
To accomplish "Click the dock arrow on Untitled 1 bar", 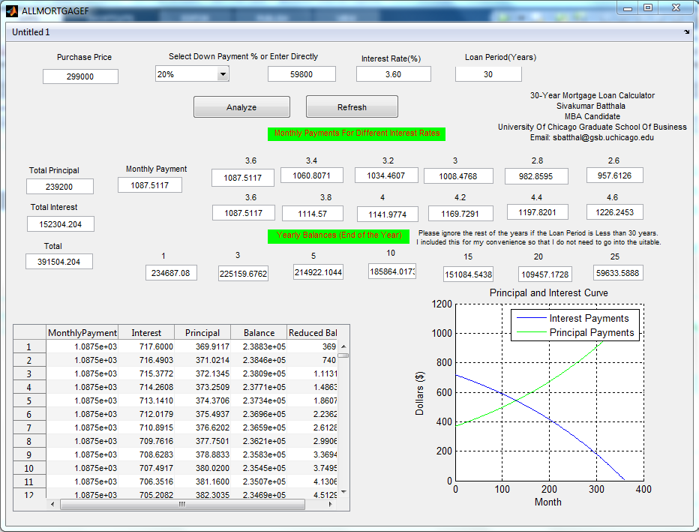I will [686, 32].
